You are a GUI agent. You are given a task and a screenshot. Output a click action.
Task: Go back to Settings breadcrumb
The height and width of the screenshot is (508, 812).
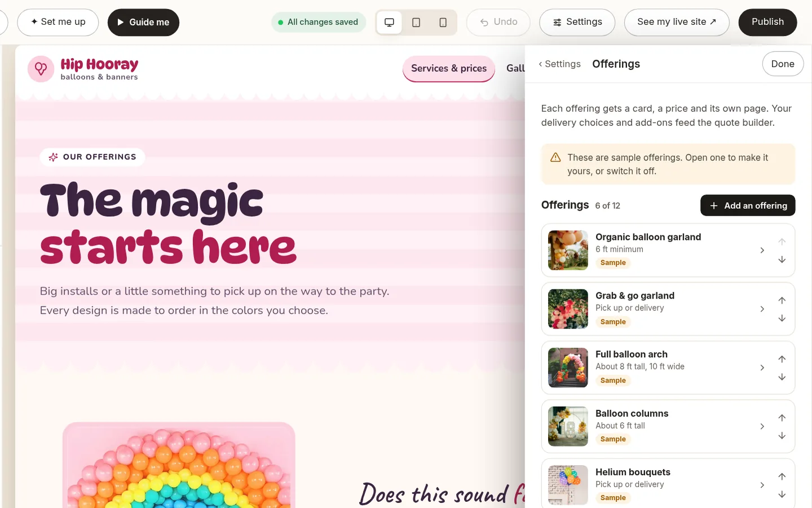click(559, 64)
